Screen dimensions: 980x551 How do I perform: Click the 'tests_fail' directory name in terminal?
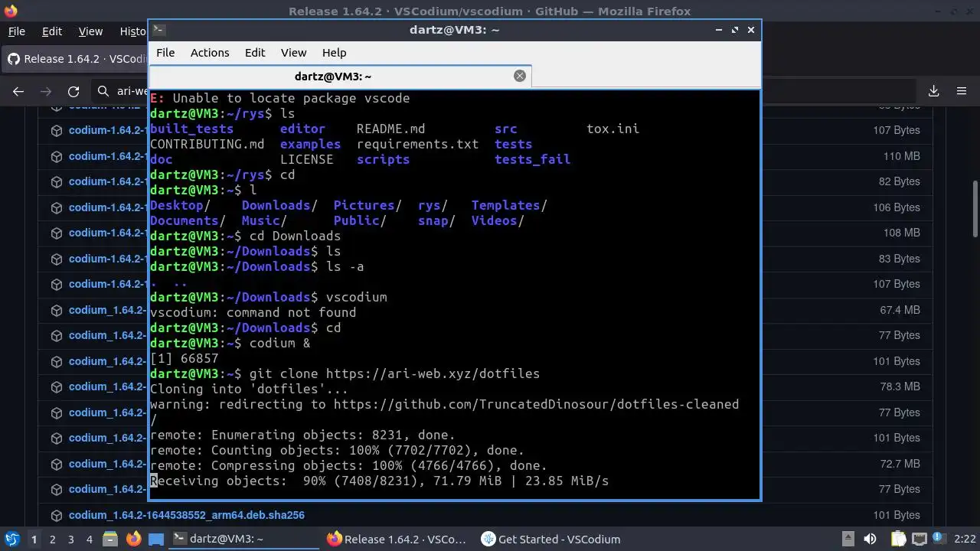coord(532,159)
